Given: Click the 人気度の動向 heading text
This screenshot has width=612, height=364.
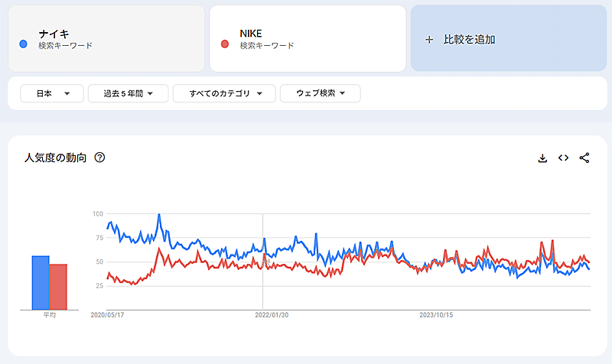Looking at the screenshot, I should 55,158.
